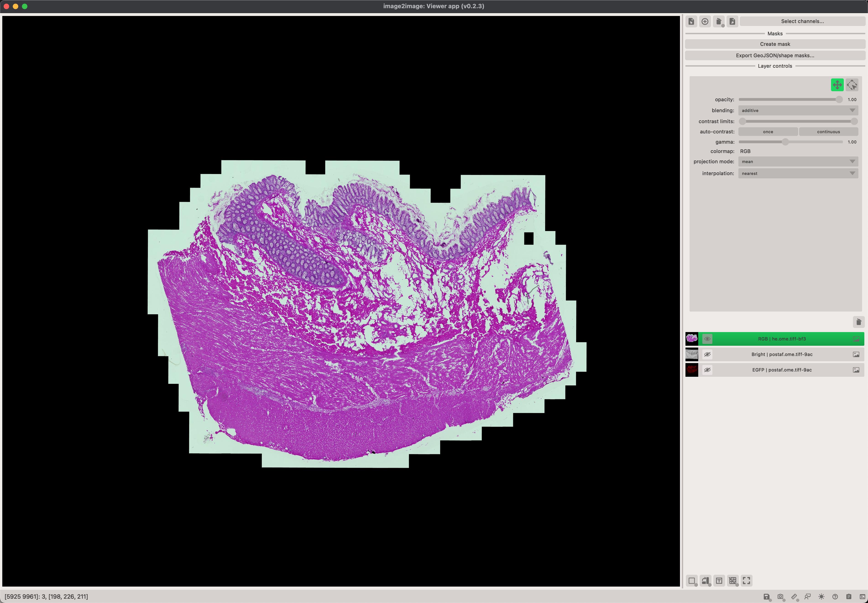Open the interpolation dropdown

pyautogui.click(x=798, y=173)
